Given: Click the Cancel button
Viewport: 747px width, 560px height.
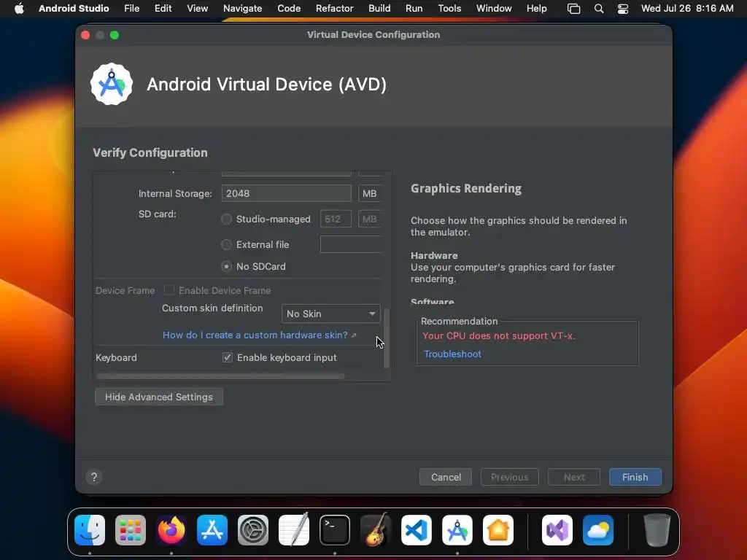Looking at the screenshot, I should point(446,477).
